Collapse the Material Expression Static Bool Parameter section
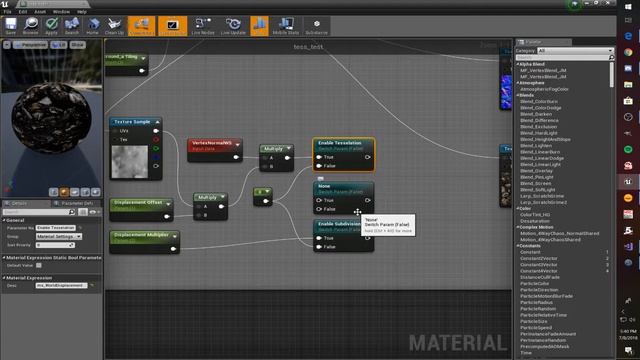 point(4,258)
